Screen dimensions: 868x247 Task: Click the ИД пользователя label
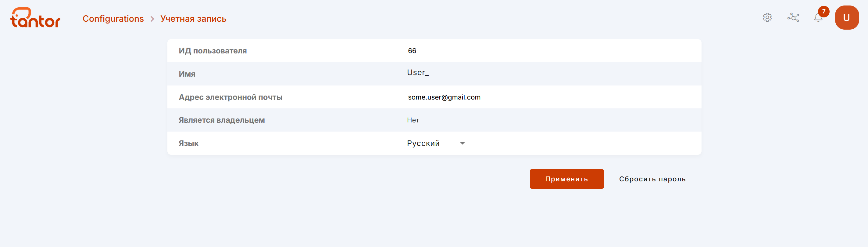pyautogui.click(x=213, y=51)
